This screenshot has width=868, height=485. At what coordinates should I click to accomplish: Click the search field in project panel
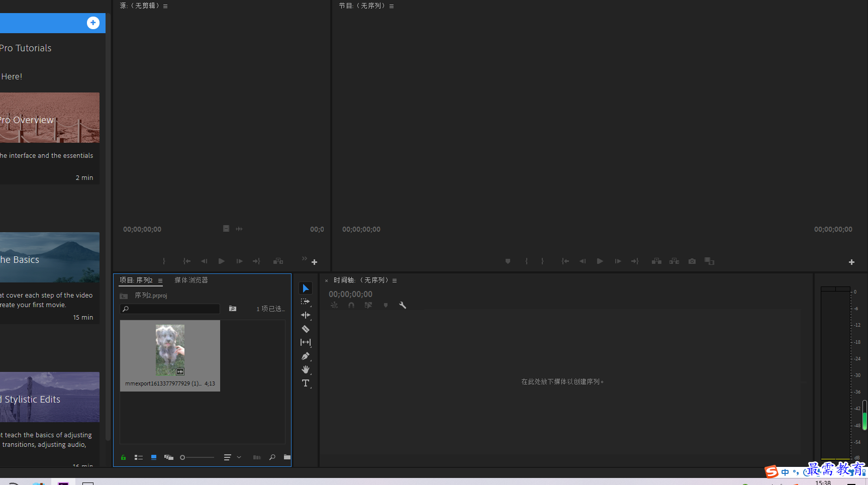(170, 309)
